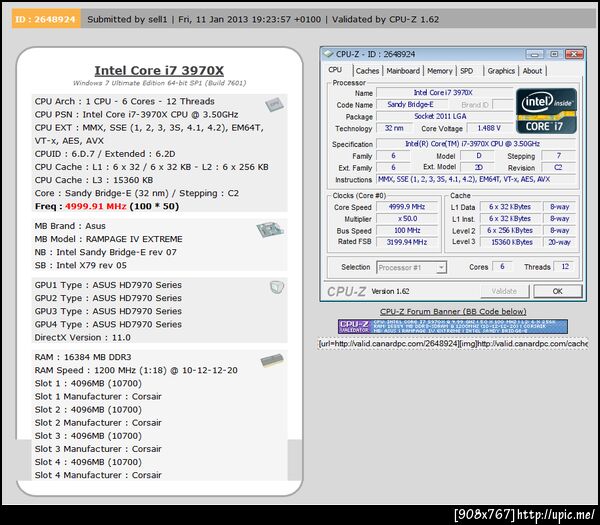
Task: Click the motherboard icon beside MB Brand
Action: coord(270,229)
